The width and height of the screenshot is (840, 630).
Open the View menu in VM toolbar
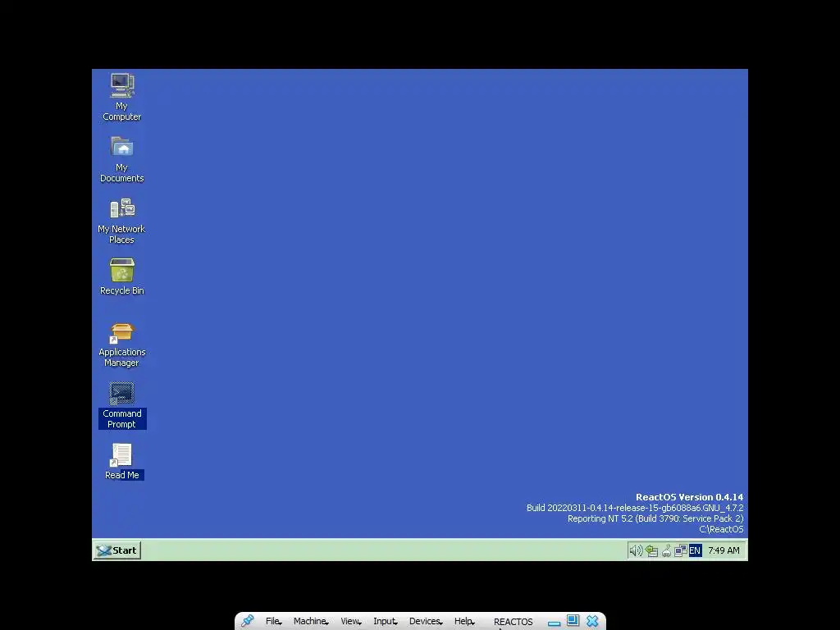(x=351, y=622)
